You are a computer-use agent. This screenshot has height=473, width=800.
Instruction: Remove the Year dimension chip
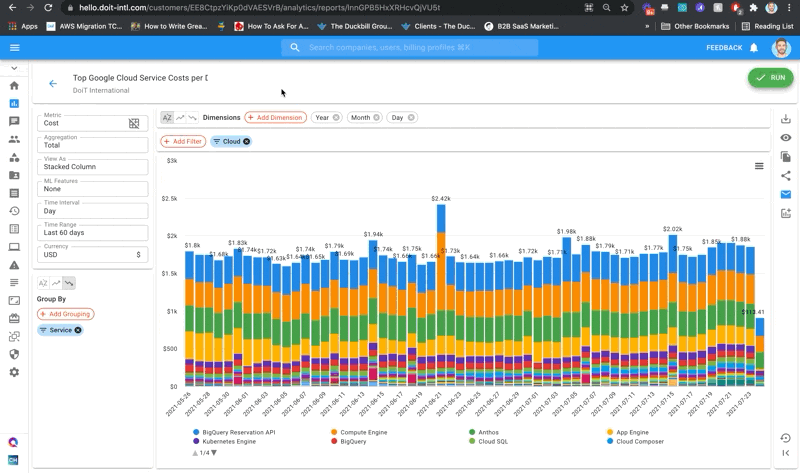(x=337, y=118)
